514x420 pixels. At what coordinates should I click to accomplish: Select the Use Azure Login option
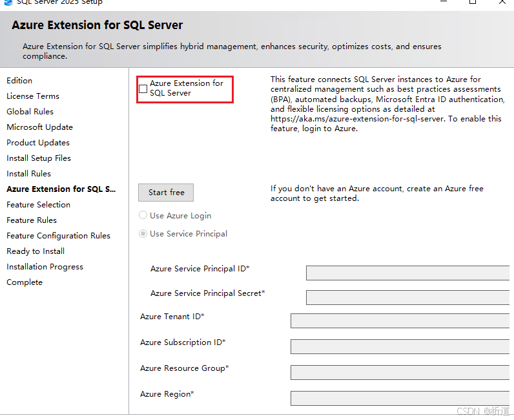143,216
